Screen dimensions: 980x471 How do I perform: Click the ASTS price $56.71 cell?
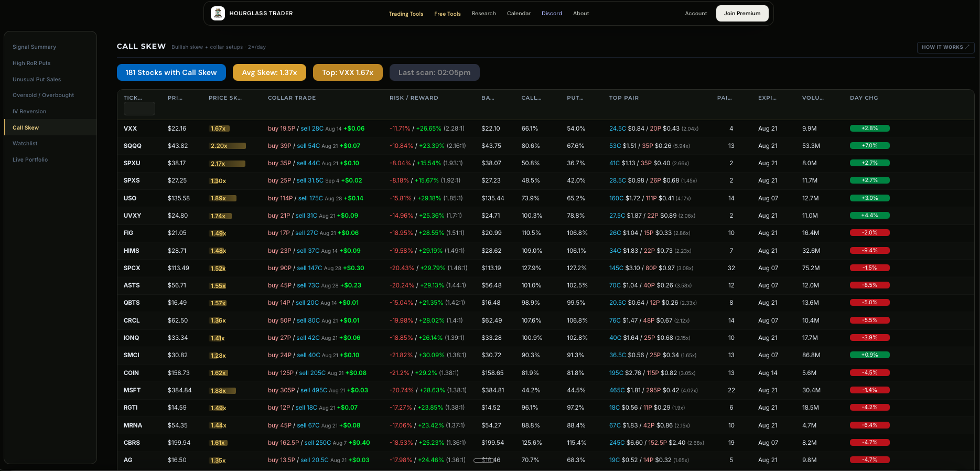pos(177,285)
